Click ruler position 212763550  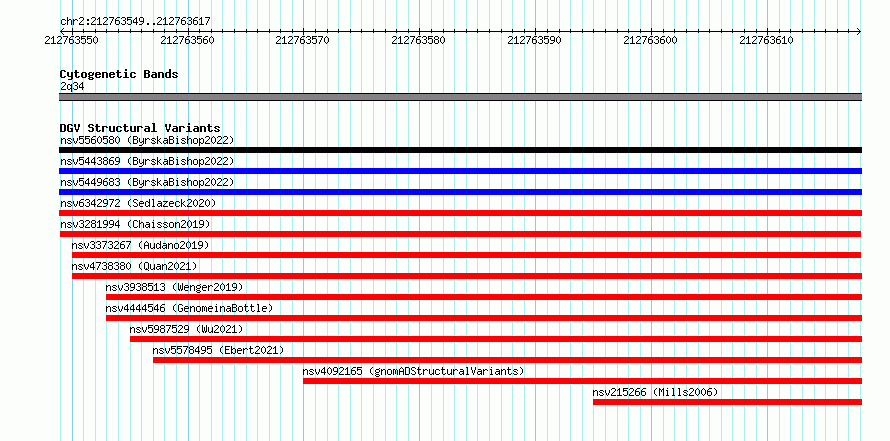coord(72,40)
